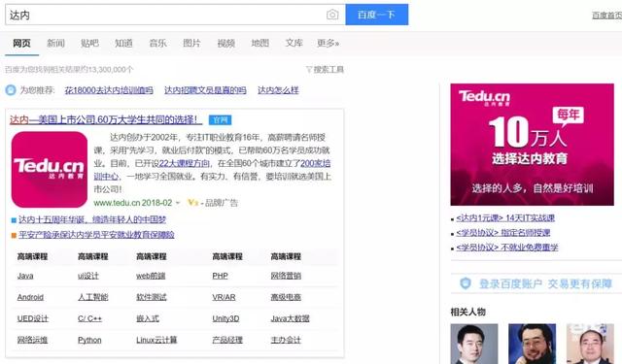Image resolution: width=622 pixels, height=364 pixels.
Task: Open link <达内1元课> 14天IT实战课
Action: coord(505,217)
